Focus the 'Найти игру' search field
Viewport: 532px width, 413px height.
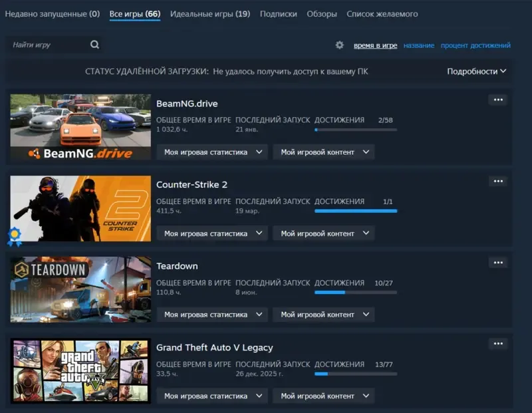(x=55, y=45)
